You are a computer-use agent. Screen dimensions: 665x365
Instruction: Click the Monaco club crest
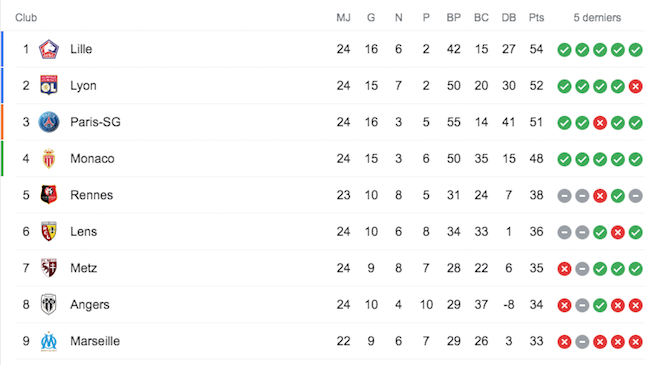(49, 159)
